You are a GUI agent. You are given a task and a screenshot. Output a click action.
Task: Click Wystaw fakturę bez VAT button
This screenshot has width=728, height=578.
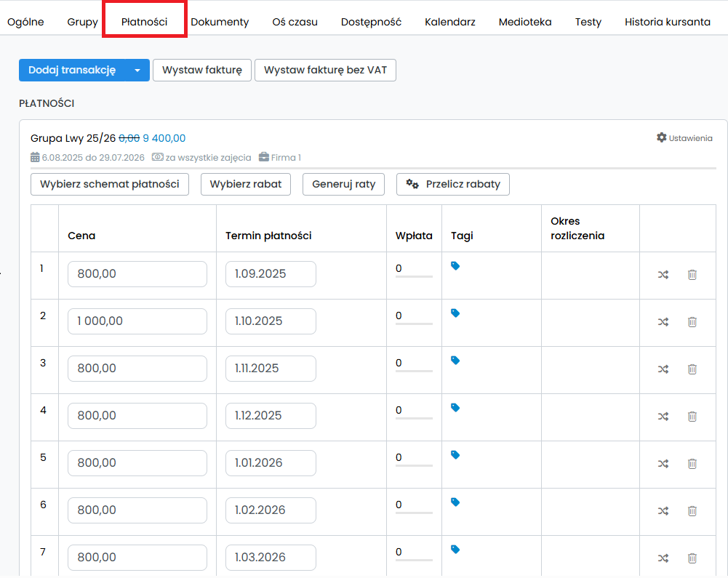coord(325,71)
